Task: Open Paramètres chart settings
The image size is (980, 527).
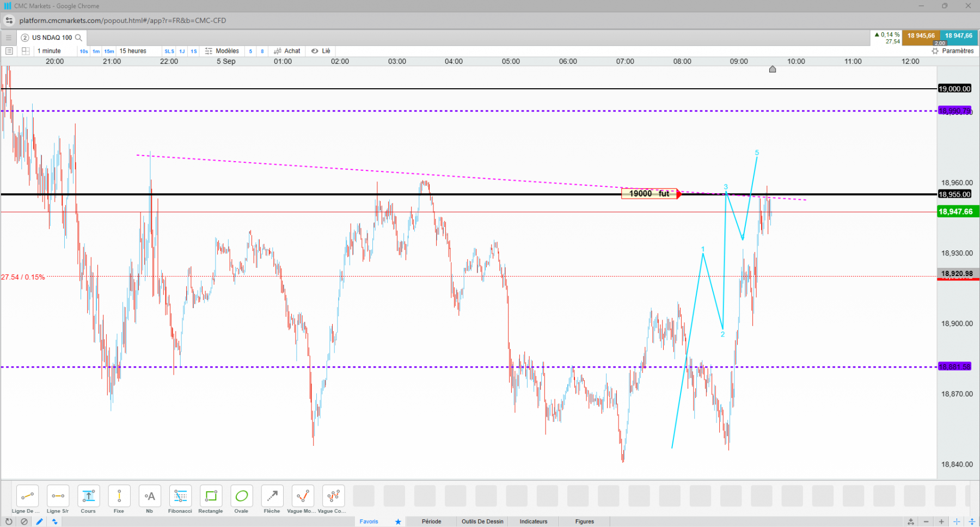Action: pyautogui.click(x=953, y=51)
